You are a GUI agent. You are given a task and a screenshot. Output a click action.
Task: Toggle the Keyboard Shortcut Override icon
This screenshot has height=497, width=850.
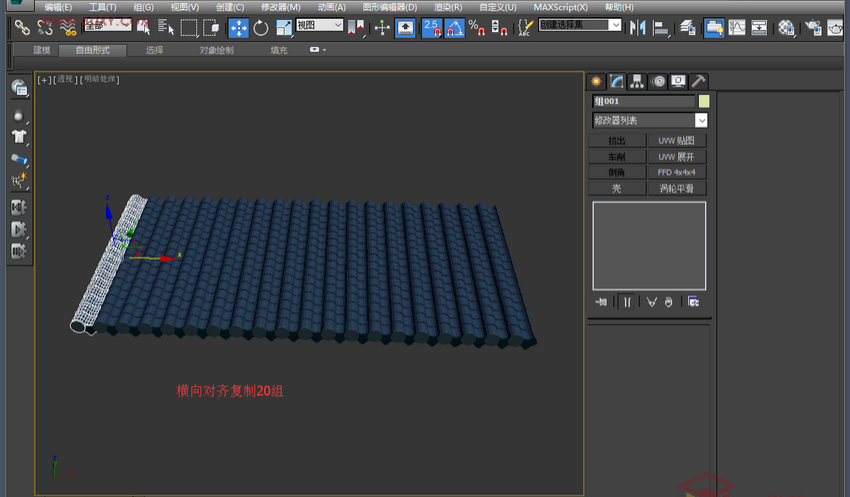pos(405,28)
